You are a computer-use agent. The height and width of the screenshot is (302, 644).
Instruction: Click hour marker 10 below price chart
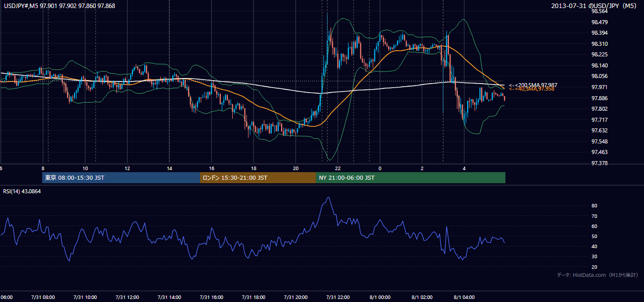click(x=85, y=168)
